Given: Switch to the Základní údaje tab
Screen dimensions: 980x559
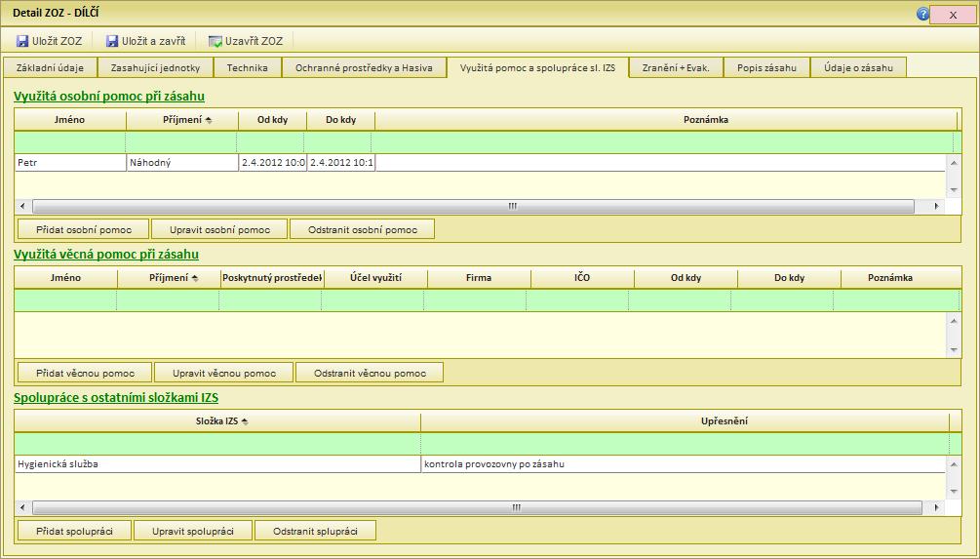Looking at the screenshot, I should 50,67.
